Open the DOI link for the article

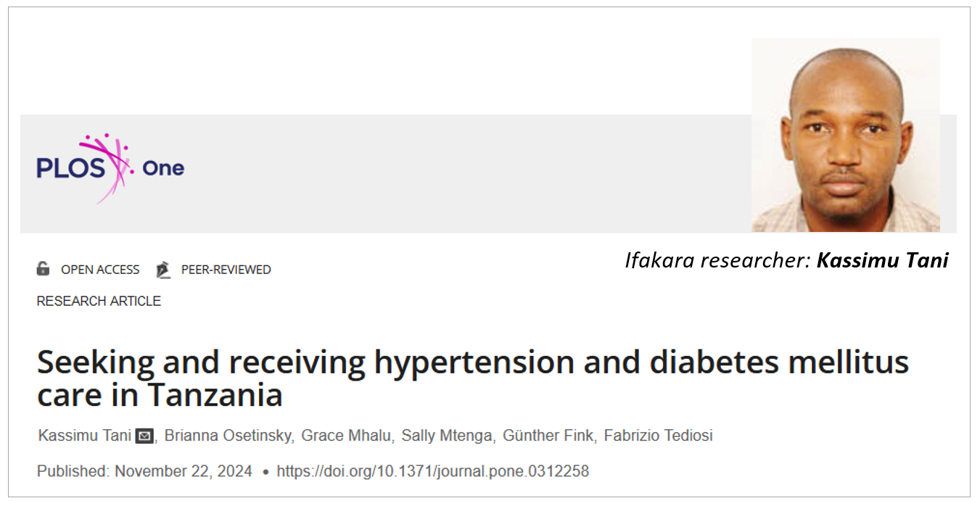(x=433, y=471)
